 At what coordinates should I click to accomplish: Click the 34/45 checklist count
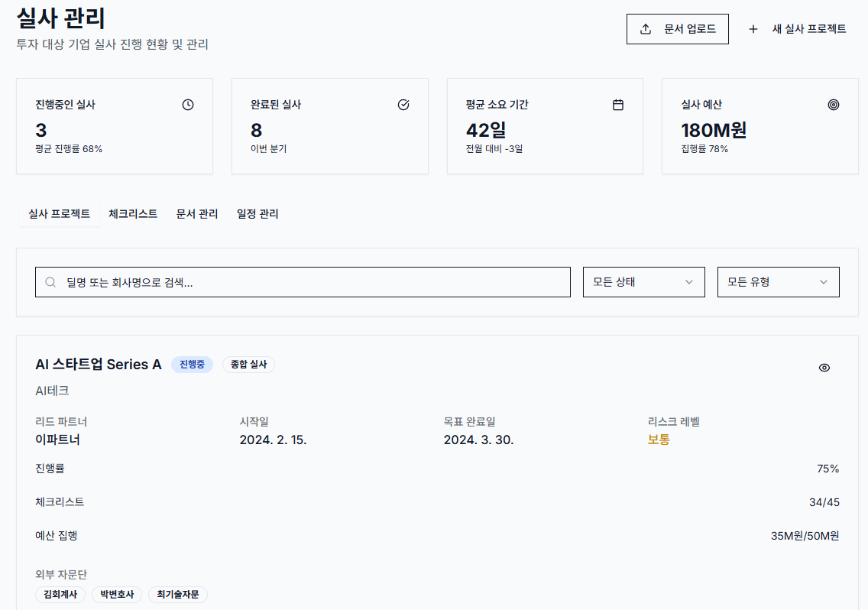[x=824, y=502]
